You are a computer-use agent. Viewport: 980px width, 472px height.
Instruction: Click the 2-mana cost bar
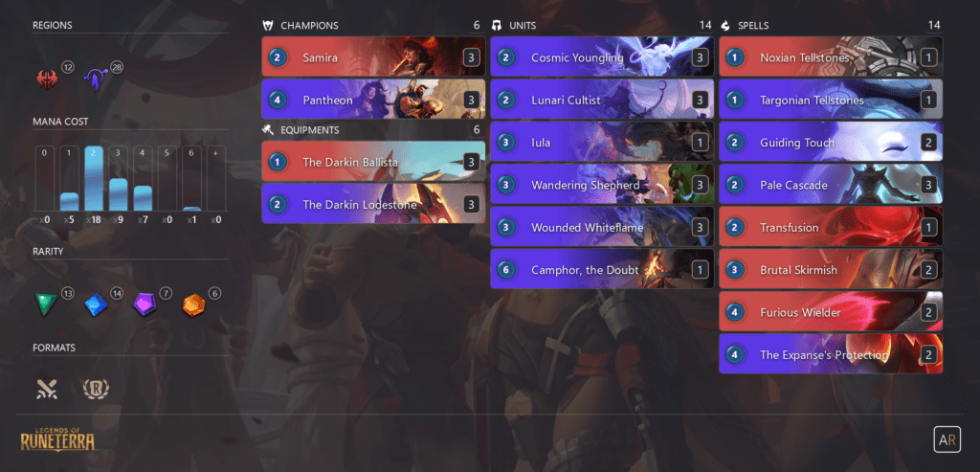tap(96, 179)
